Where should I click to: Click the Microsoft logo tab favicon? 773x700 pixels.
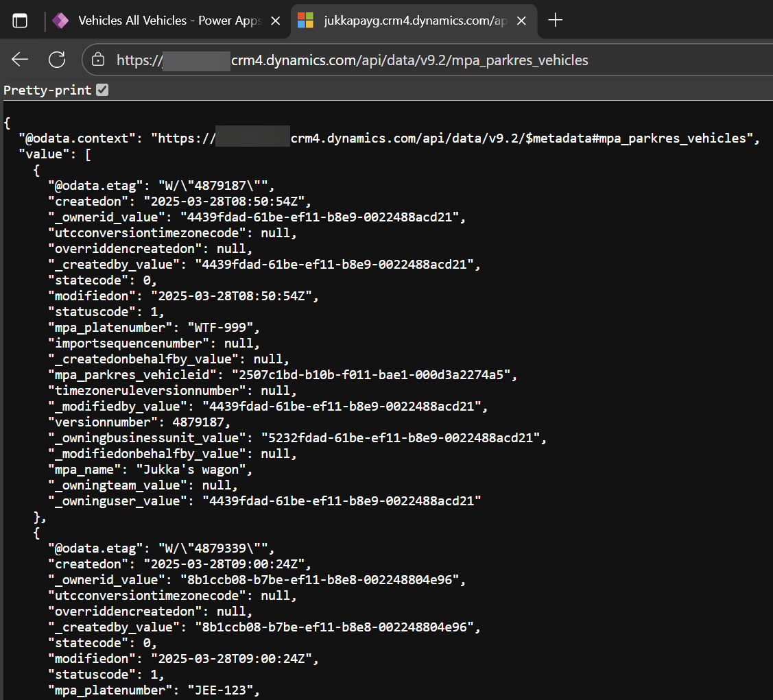tap(306, 21)
